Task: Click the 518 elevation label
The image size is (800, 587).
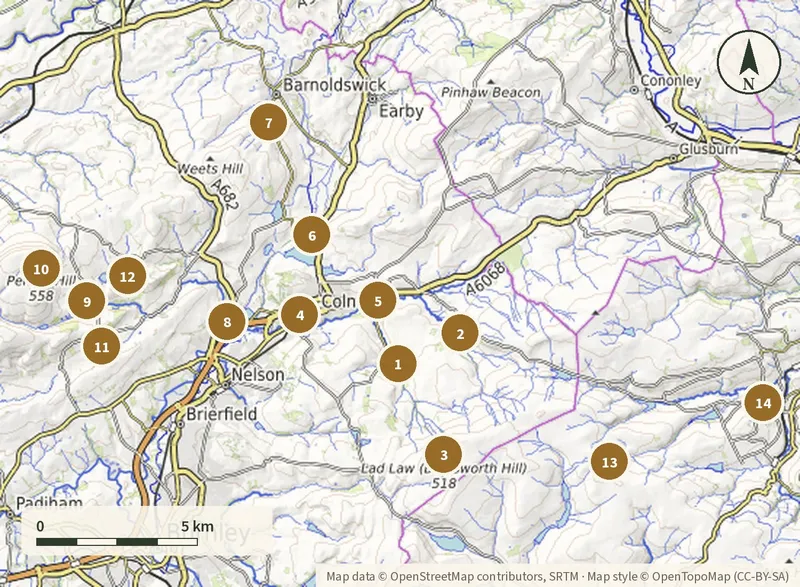Action: [443, 482]
